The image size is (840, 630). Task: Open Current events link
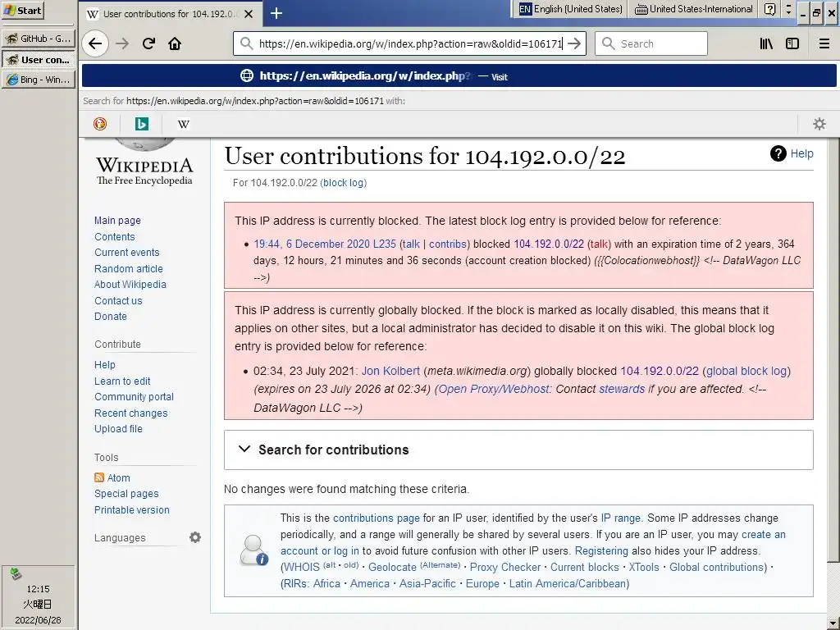[127, 253]
